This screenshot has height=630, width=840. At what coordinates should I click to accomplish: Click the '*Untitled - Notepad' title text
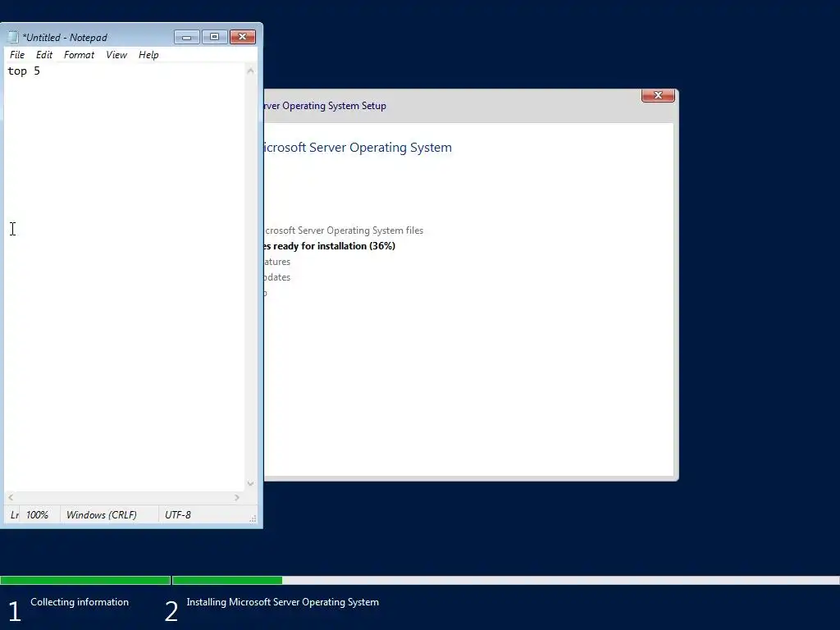pyautogui.click(x=65, y=38)
